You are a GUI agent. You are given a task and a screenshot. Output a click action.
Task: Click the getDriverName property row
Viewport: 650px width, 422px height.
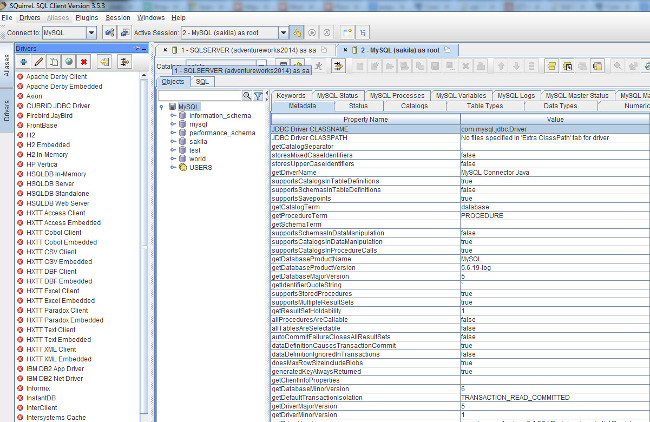(x=460, y=172)
